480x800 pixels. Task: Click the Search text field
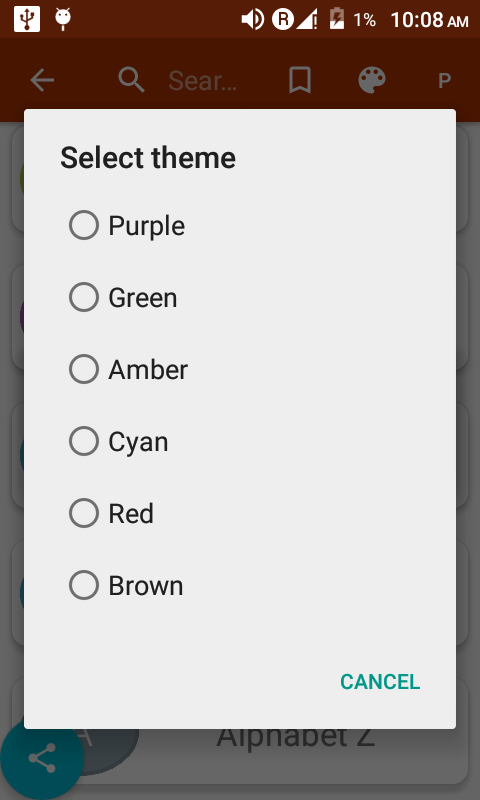point(203,81)
